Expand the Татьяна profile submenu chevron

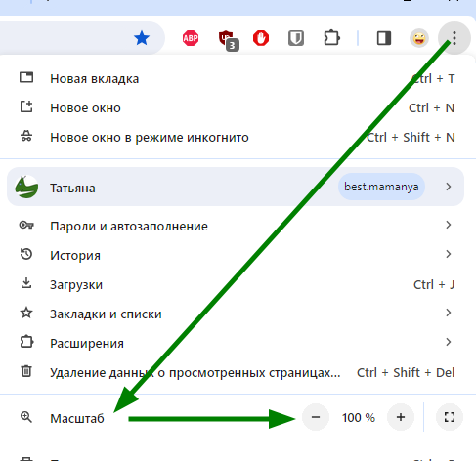449,187
